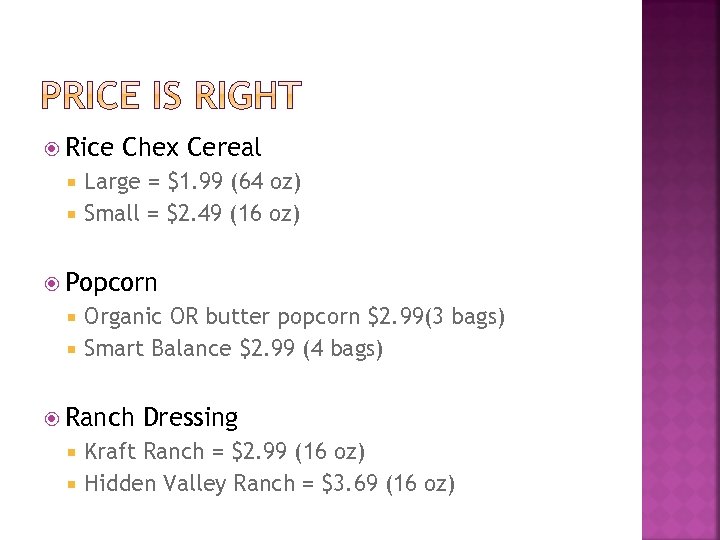720x540 pixels.
Task: Click the square bullet before Smart Balance
Action: click(73, 349)
